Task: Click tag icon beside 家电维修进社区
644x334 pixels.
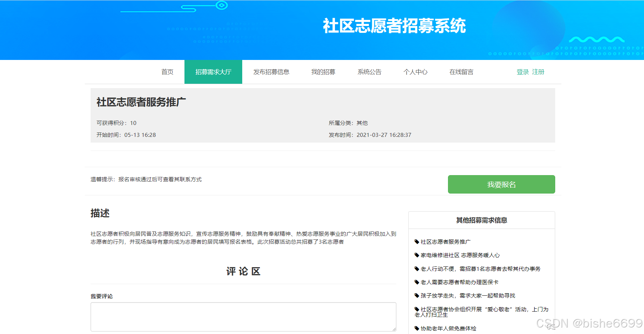Action: pos(417,255)
